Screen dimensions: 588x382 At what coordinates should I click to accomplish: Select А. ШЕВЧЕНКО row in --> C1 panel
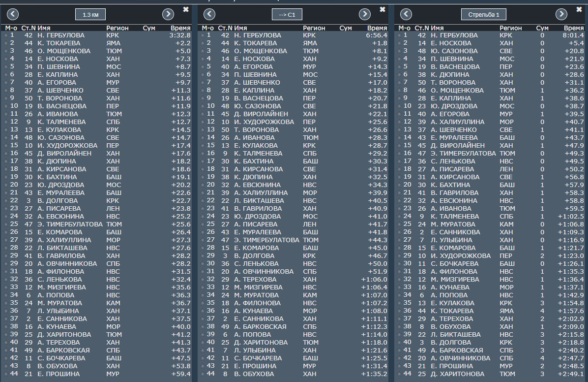click(294, 83)
